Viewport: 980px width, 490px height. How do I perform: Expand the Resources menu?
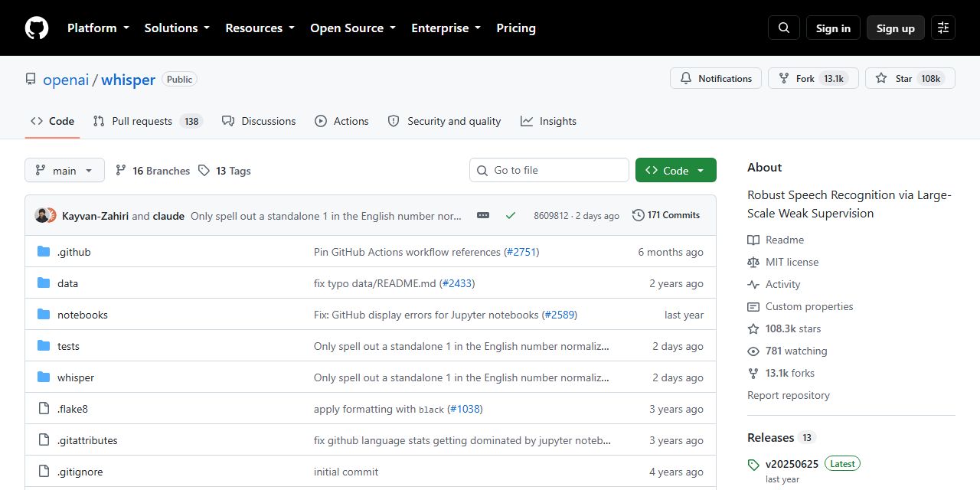pyautogui.click(x=260, y=28)
